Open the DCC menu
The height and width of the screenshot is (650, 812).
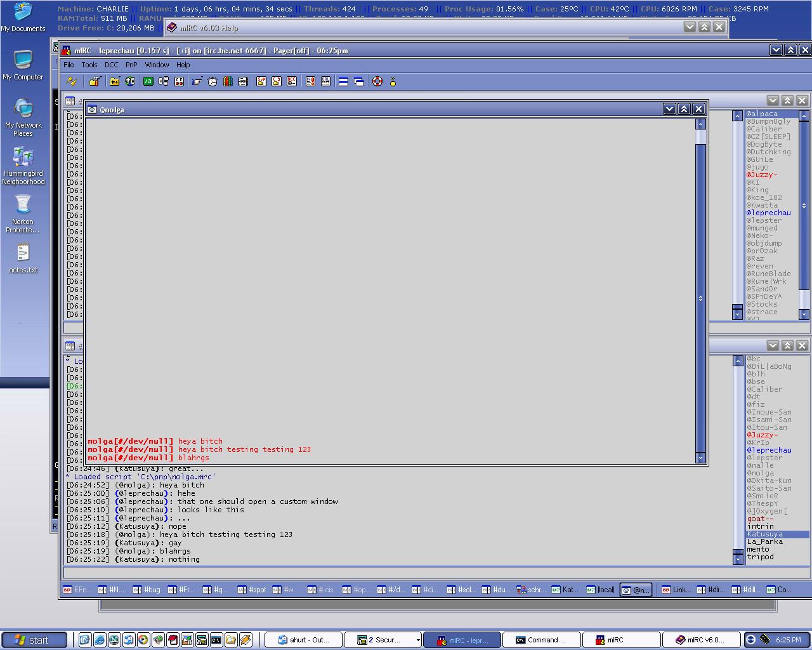coord(112,65)
